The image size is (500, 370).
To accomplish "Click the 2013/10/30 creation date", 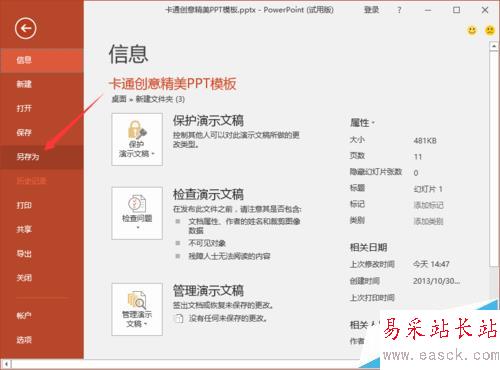I will point(436,281).
